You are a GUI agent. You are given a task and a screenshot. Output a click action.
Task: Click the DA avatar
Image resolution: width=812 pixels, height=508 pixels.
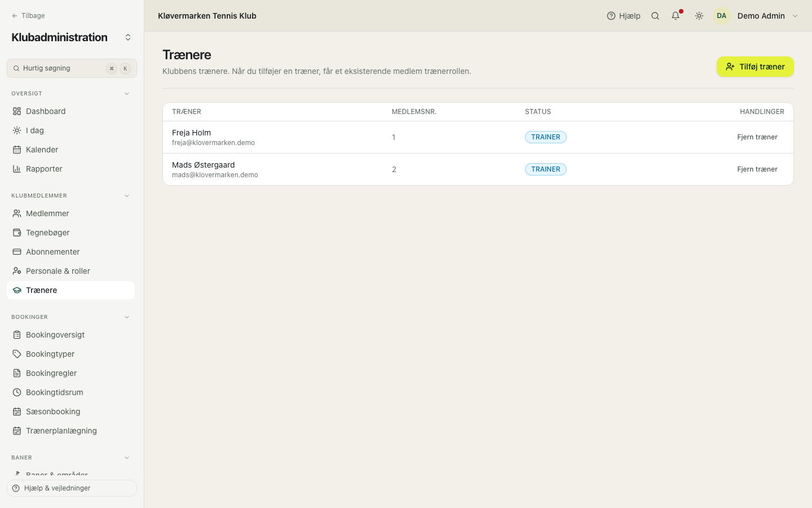click(722, 16)
